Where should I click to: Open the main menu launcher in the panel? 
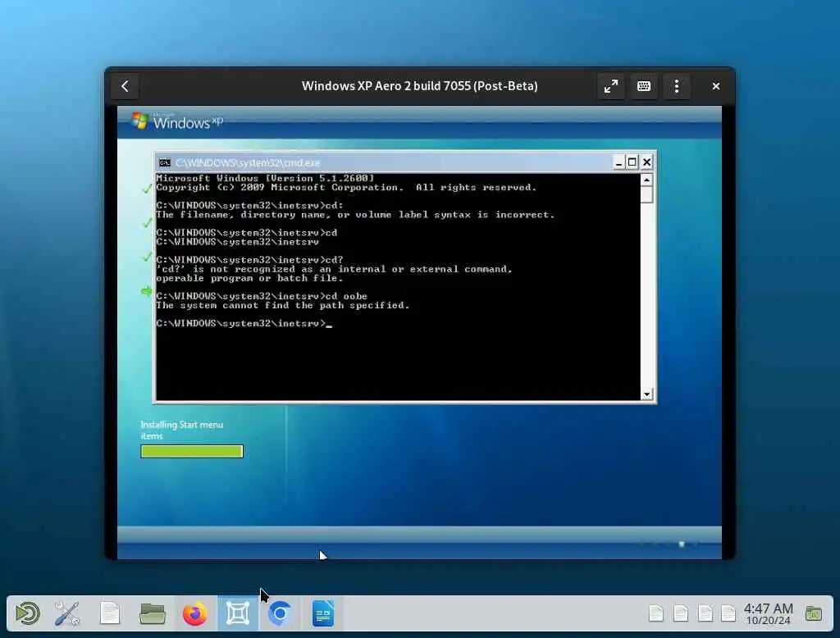point(27,613)
